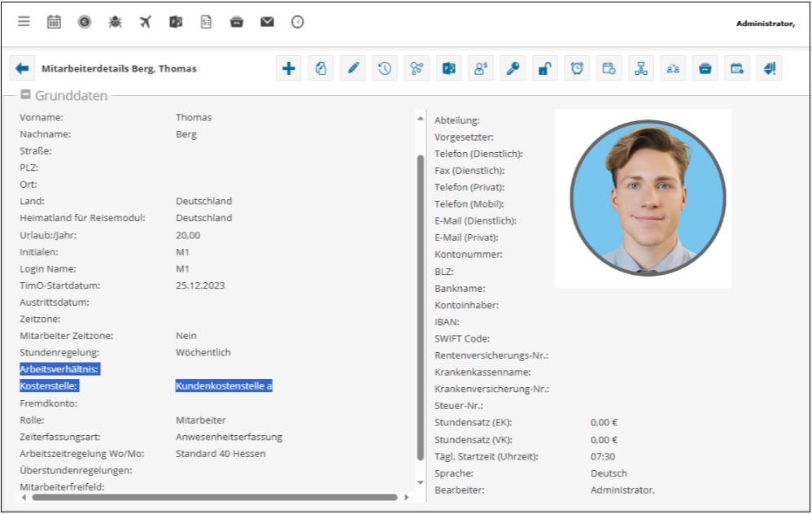Viewport: 812px width, 514px height.
Task: Open the clock icon in top bar
Action: (x=298, y=22)
